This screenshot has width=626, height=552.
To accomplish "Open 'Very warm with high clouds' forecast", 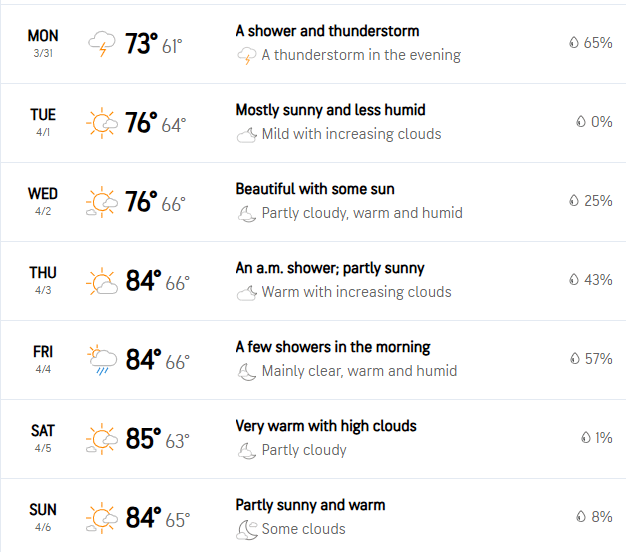I will [326, 426].
